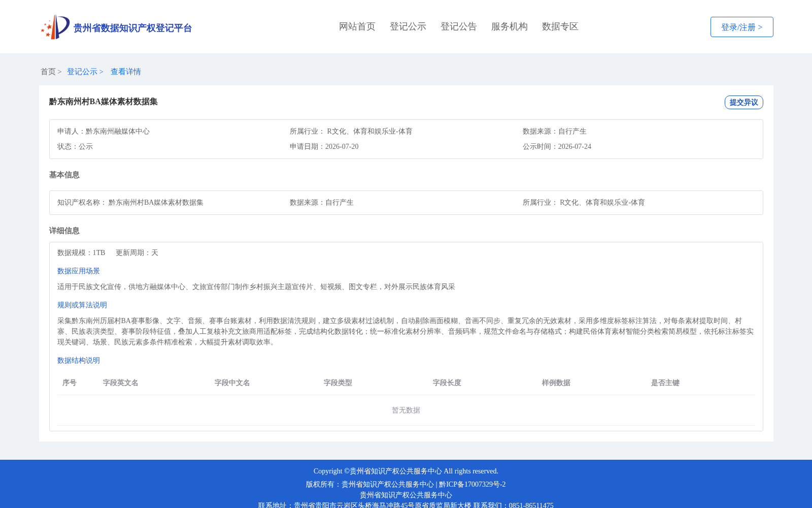Click the 序号 column header

(70, 383)
